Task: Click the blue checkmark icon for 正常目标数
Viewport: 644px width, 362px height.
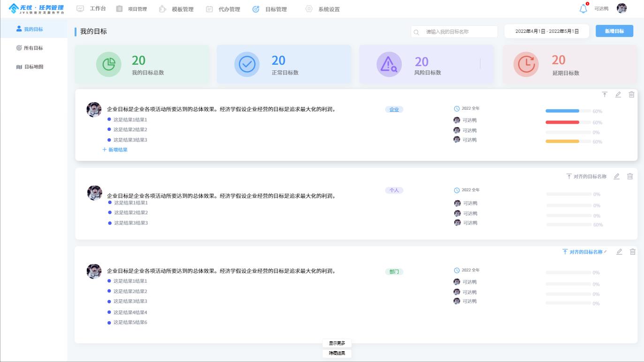Action: click(x=247, y=64)
